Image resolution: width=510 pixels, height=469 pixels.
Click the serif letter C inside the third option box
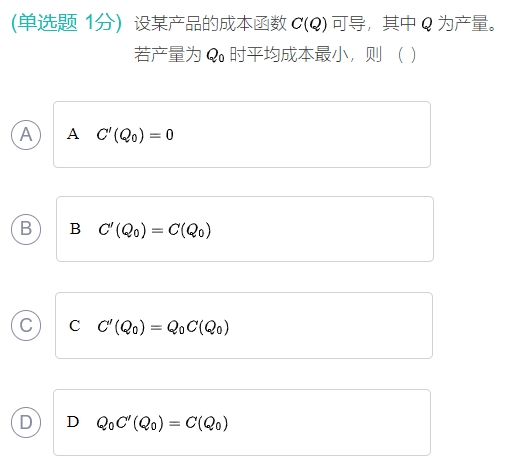(75, 326)
